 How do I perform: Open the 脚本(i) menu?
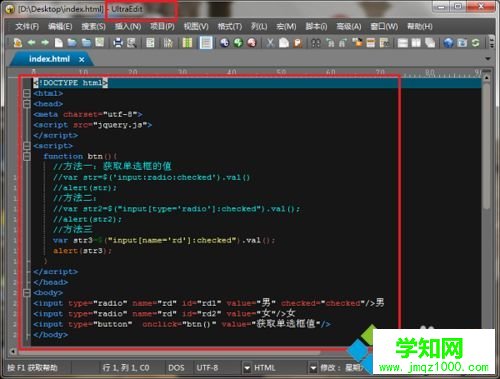pyautogui.click(x=316, y=26)
